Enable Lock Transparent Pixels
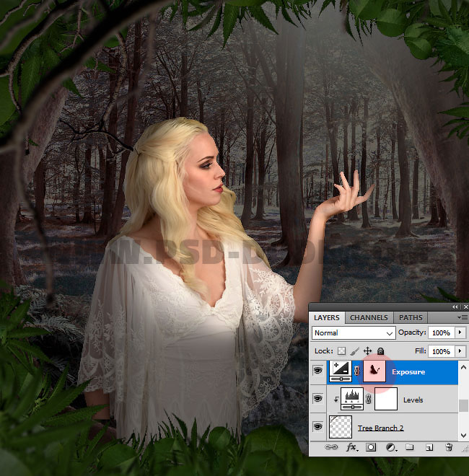The width and height of the screenshot is (469, 476). coord(342,351)
